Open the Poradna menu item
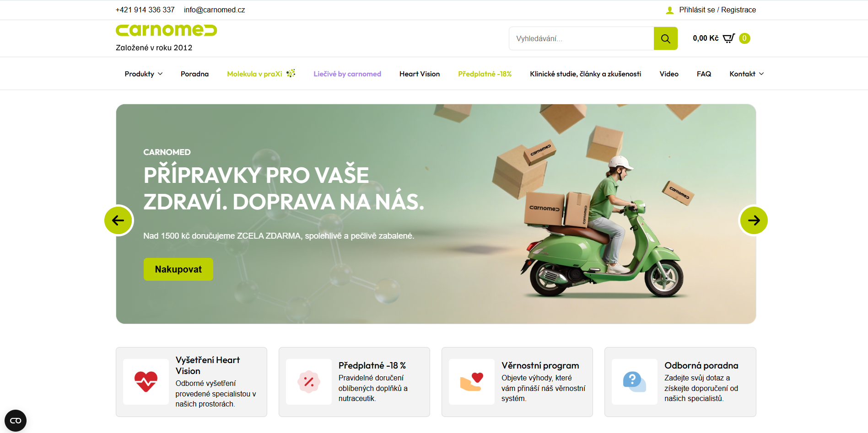 point(194,74)
